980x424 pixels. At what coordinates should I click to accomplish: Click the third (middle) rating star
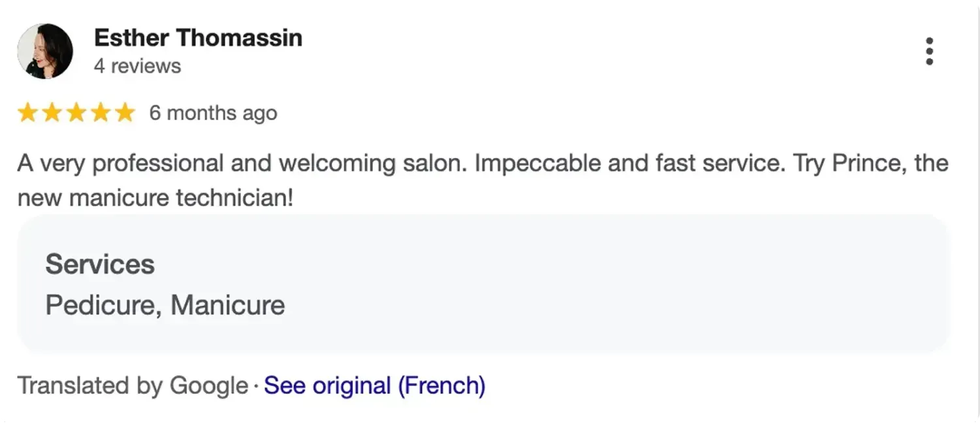point(76,113)
